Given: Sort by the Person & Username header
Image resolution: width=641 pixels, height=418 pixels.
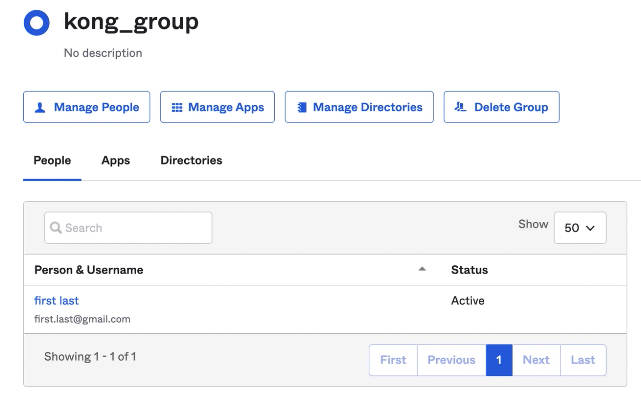Looking at the screenshot, I should 89,270.
